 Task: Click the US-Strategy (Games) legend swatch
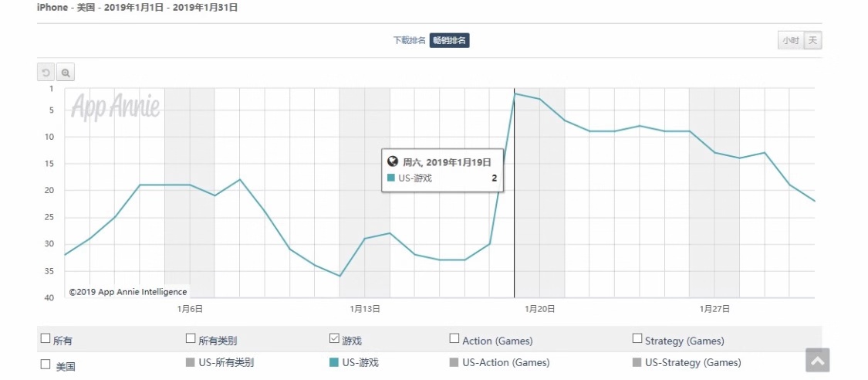(637, 363)
